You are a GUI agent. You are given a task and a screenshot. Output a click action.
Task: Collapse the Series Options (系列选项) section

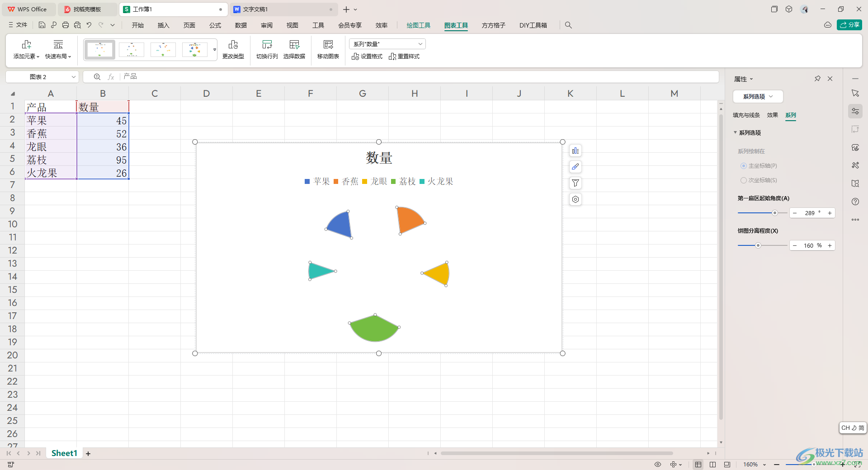735,132
